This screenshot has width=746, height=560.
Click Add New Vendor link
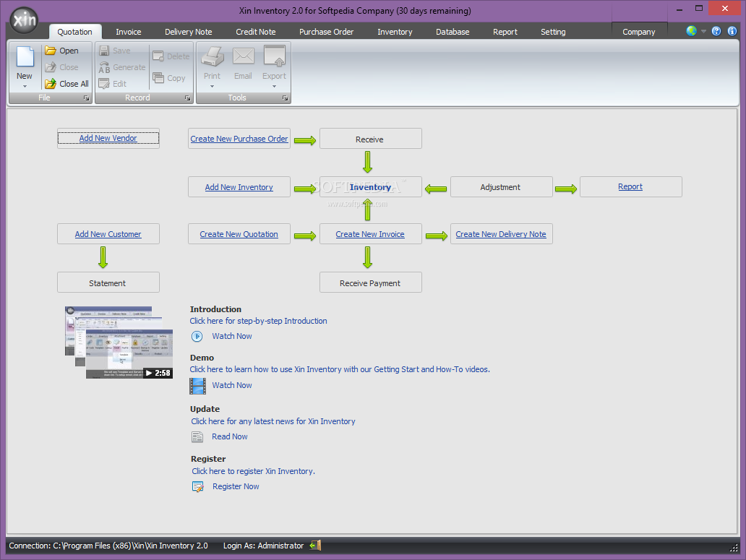tap(108, 138)
